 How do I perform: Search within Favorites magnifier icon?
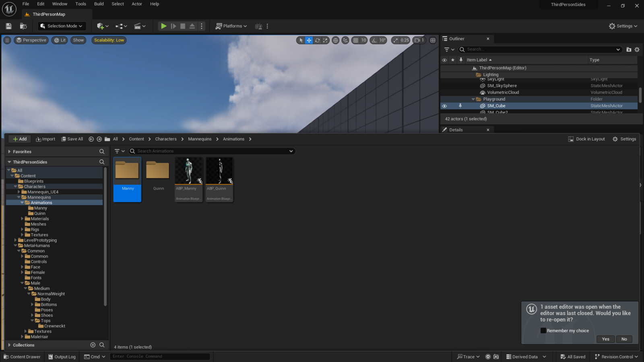102,152
